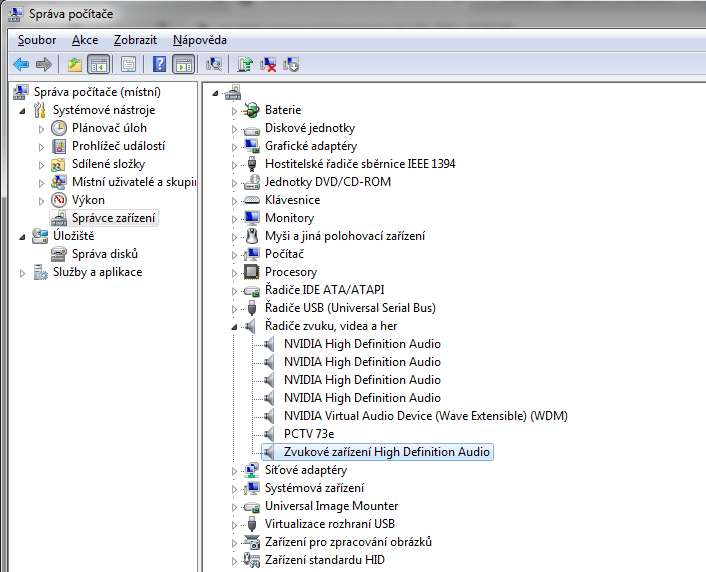
Task: Expand the Diskové jednotky node
Action: tap(234, 129)
